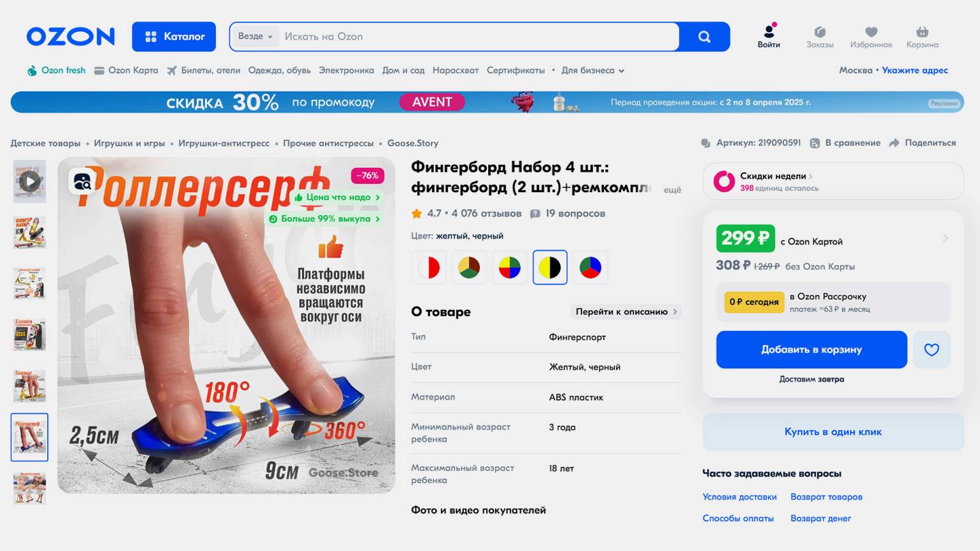Expand the Для бизнеса menu
This screenshot has height=551, width=980.
click(592, 71)
